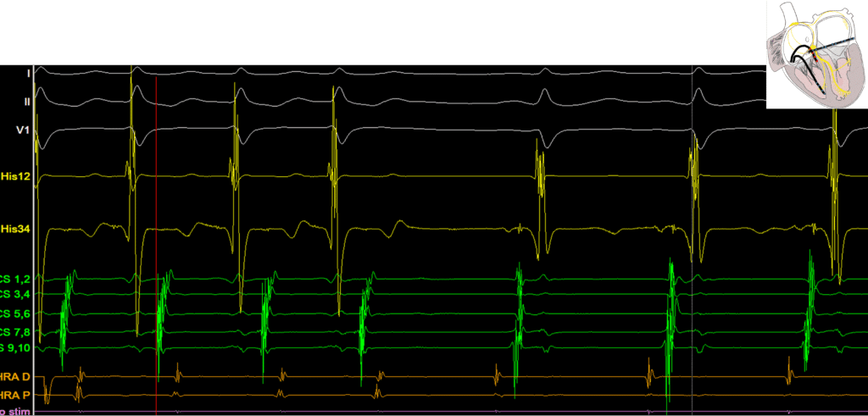Open the heart catheter diagram thumbnail

pyautogui.click(x=816, y=54)
